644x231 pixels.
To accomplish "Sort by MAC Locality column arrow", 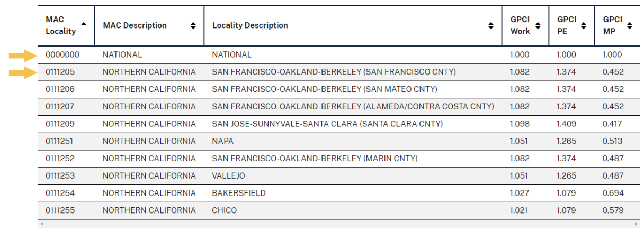I will 84,24.
